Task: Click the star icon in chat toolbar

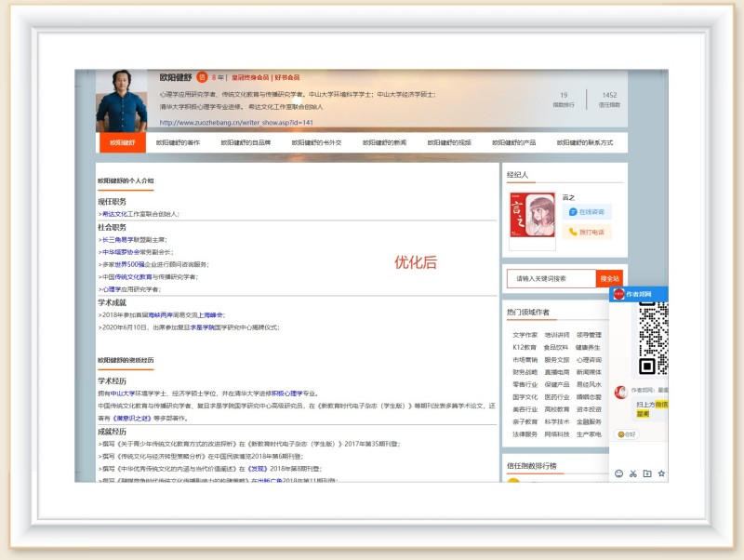Action: [x=662, y=473]
